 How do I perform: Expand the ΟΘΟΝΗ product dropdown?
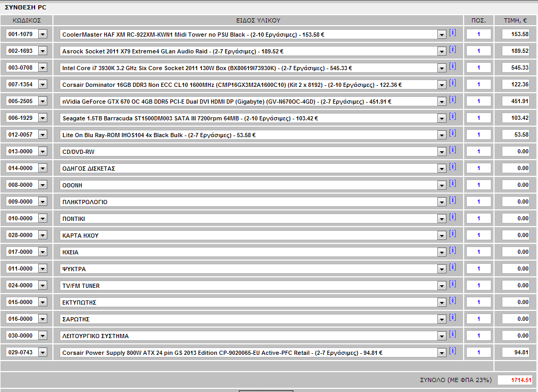pos(442,185)
